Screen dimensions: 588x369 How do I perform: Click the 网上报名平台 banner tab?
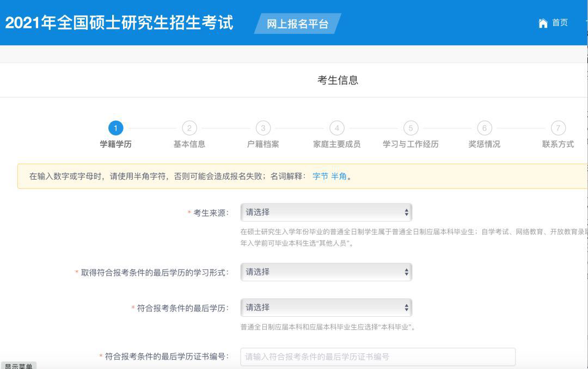[297, 24]
